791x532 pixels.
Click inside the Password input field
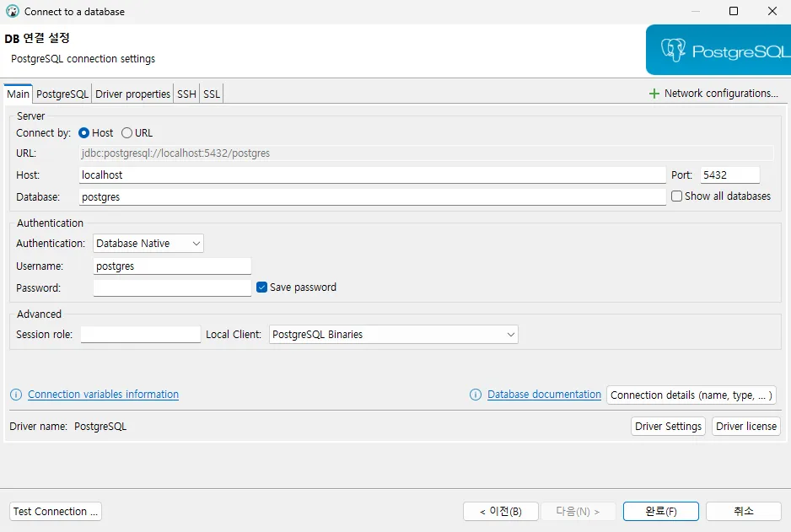coord(171,287)
